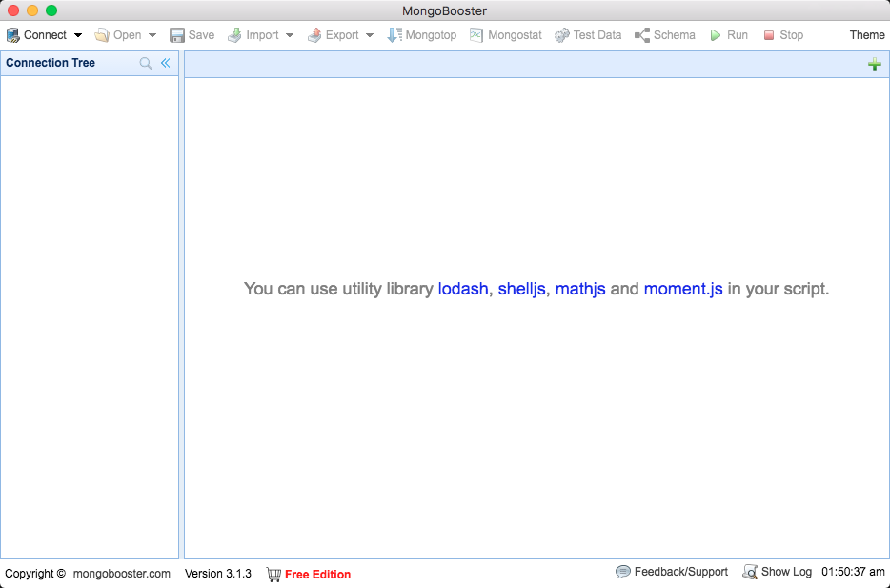Click the 01:50:37 am clock text
Screen dimensions: 890x588
tap(853, 572)
